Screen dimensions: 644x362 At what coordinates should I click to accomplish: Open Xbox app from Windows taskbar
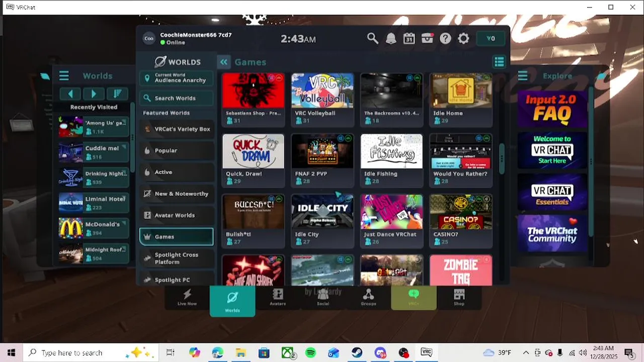(x=288, y=353)
